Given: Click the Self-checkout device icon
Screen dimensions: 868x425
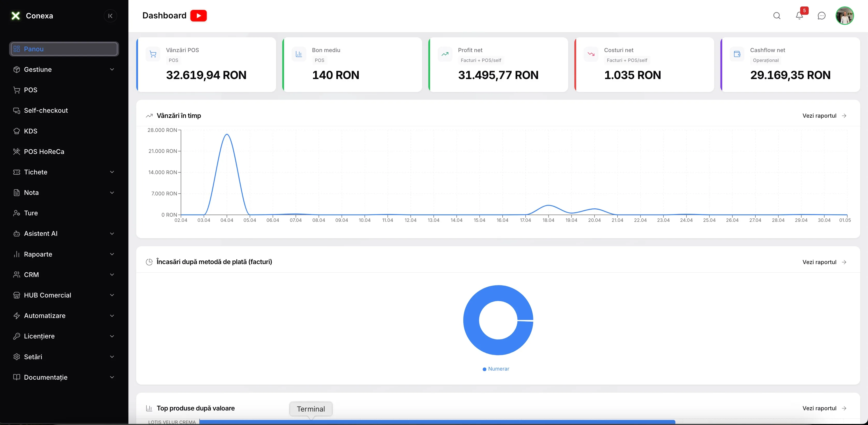Looking at the screenshot, I should point(17,111).
